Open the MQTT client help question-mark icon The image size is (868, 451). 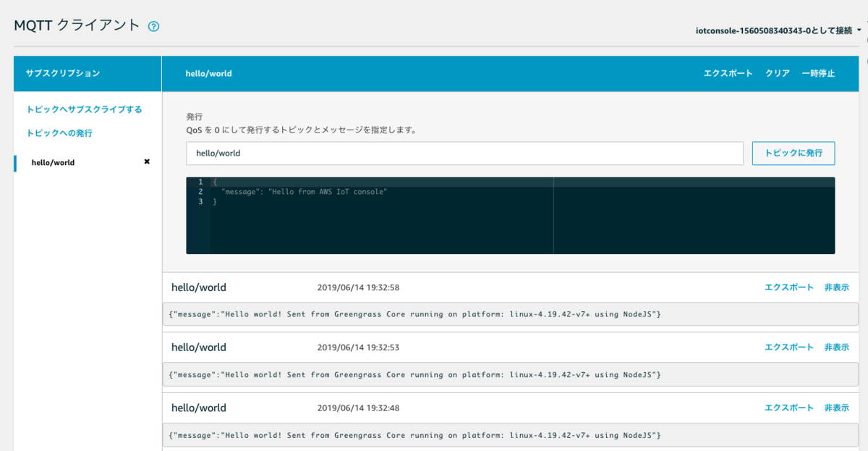(153, 26)
